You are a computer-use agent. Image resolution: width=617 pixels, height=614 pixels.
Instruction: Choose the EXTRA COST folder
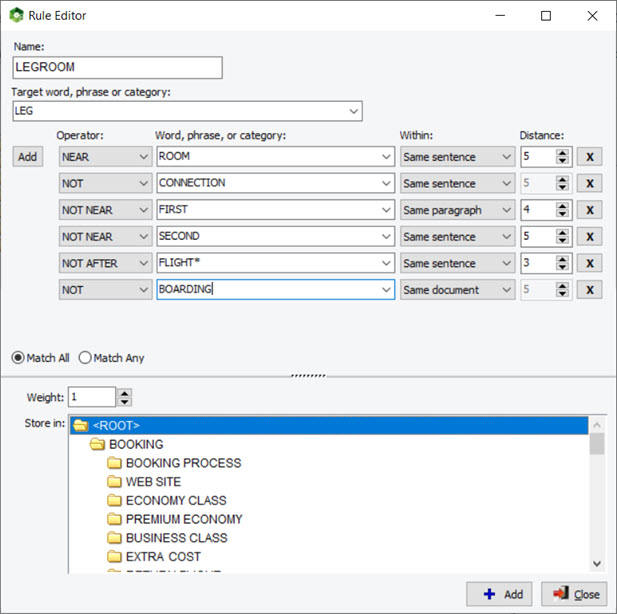pyautogui.click(x=163, y=556)
